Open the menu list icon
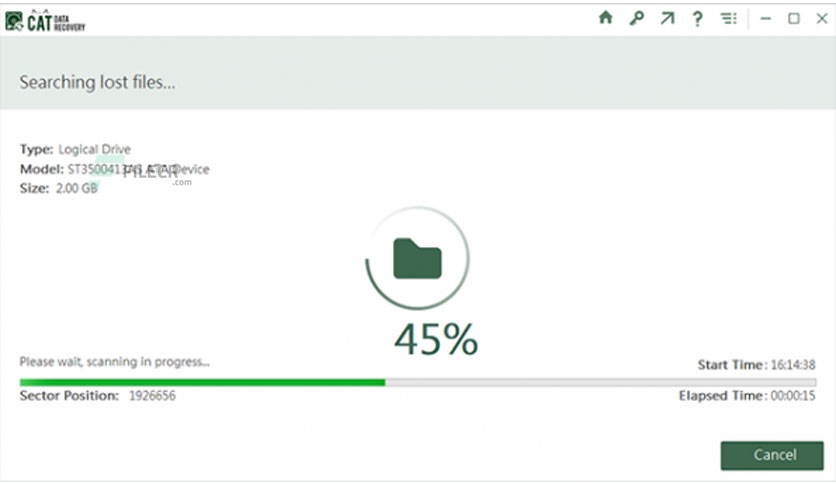The width and height of the screenshot is (836, 484). 729,19
